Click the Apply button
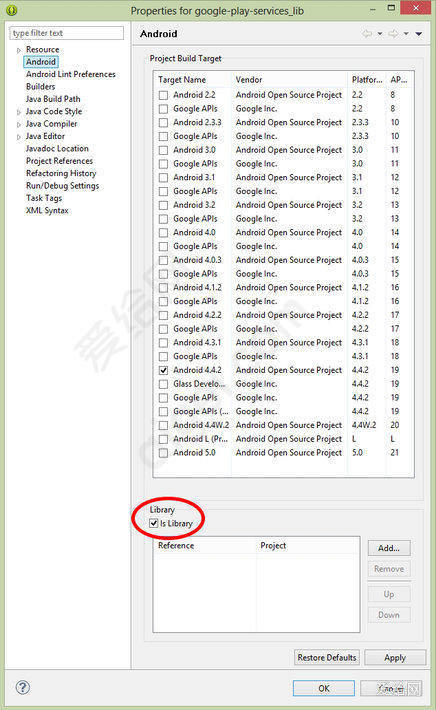436x710 pixels. (395, 657)
